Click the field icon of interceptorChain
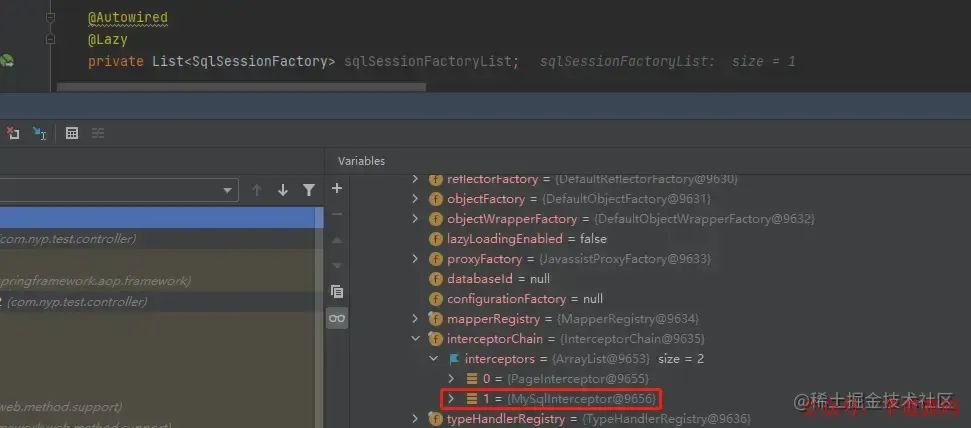971x428 pixels. coord(436,339)
